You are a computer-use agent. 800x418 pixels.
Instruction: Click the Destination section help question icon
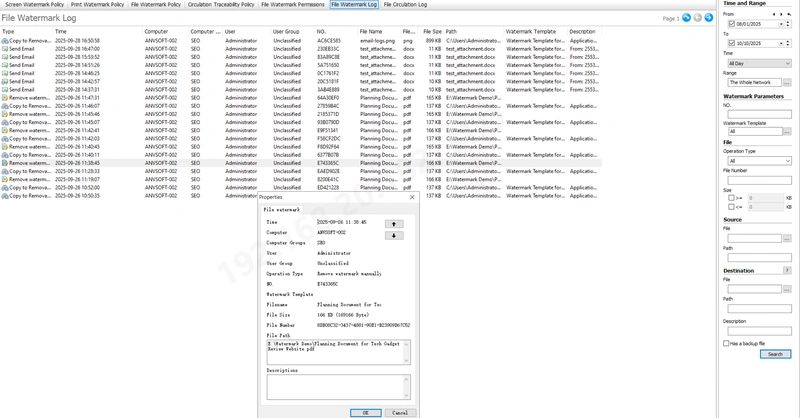(x=787, y=271)
